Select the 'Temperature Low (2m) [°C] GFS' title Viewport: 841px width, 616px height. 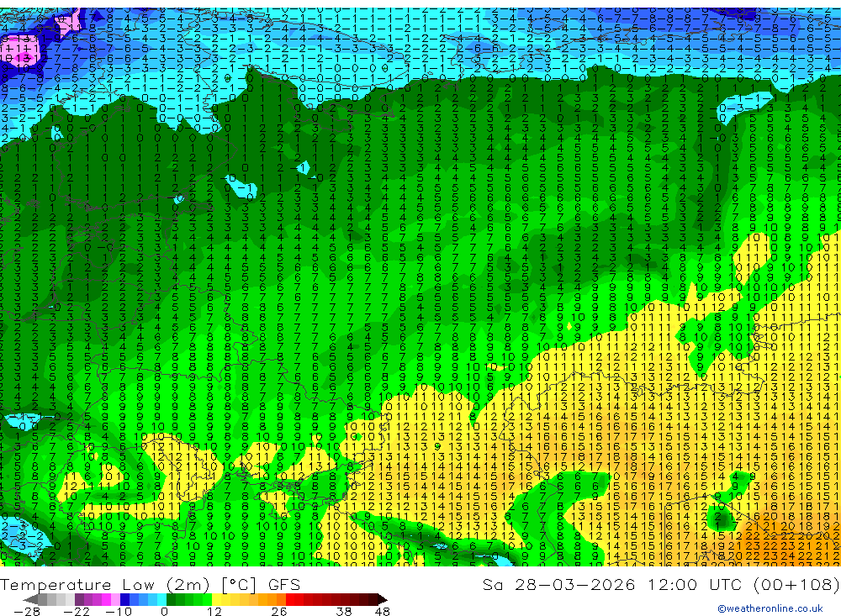point(151,584)
